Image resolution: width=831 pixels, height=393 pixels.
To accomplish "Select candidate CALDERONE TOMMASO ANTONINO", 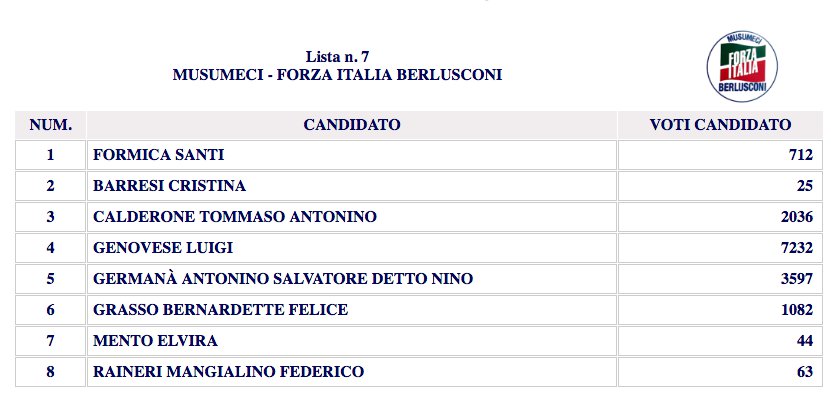I will tap(235, 217).
